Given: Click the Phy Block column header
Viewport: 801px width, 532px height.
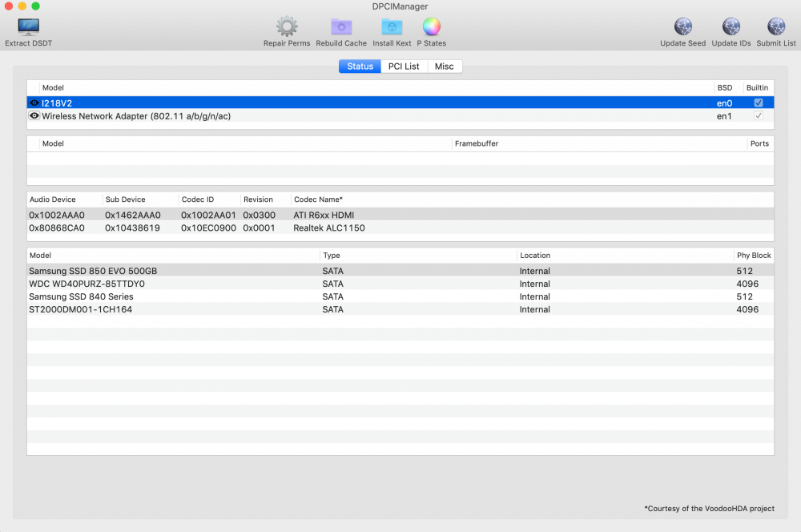Looking at the screenshot, I should [x=754, y=255].
